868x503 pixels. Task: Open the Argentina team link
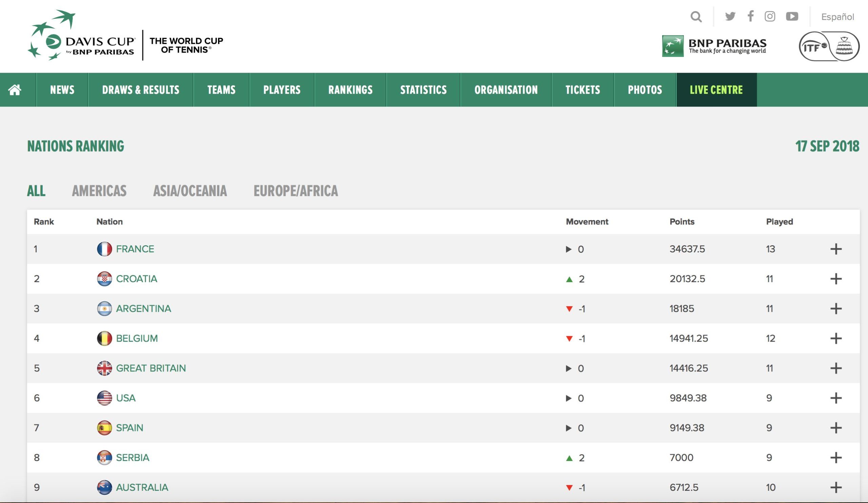(143, 308)
